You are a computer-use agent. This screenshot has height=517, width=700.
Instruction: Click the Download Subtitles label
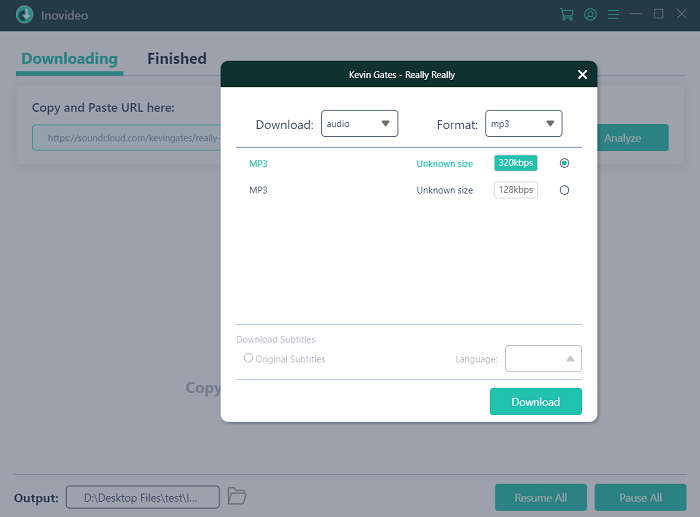pyautogui.click(x=275, y=339)
